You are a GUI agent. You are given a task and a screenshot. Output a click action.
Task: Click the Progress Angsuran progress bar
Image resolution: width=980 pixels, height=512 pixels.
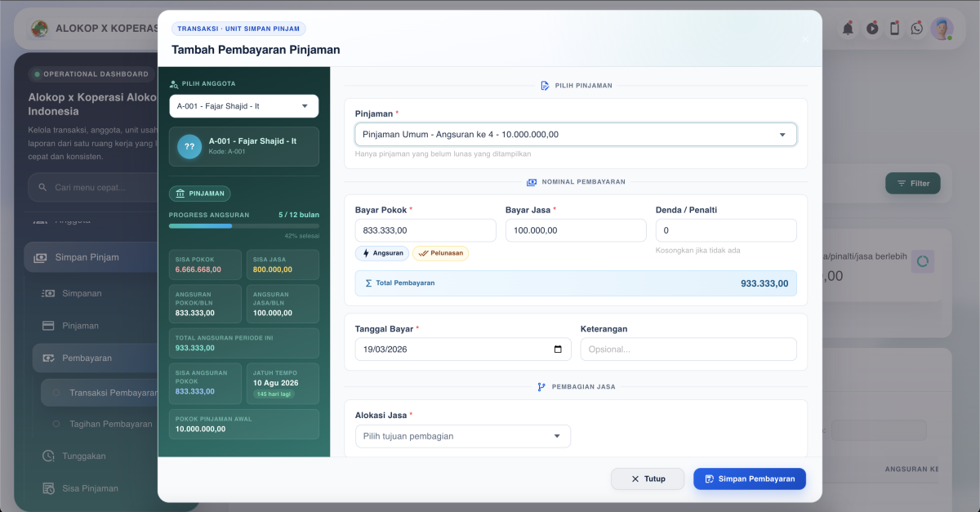(x=243, y=226)
